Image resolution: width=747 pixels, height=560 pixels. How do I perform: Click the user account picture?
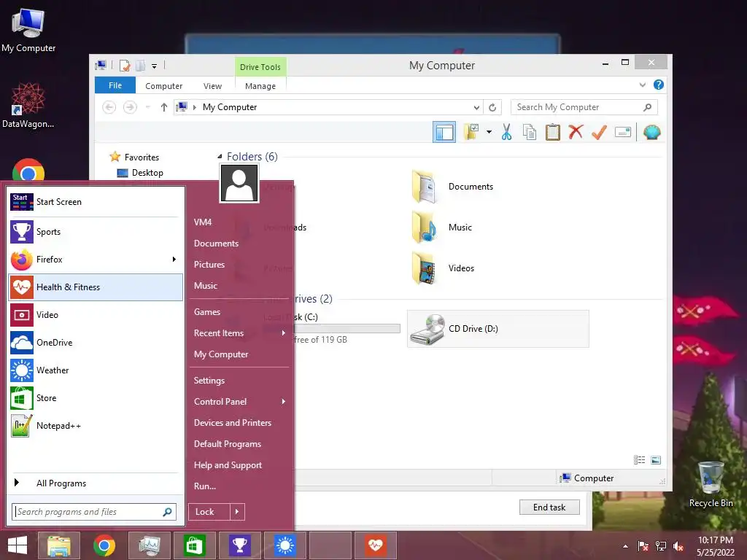coord(239,183)
